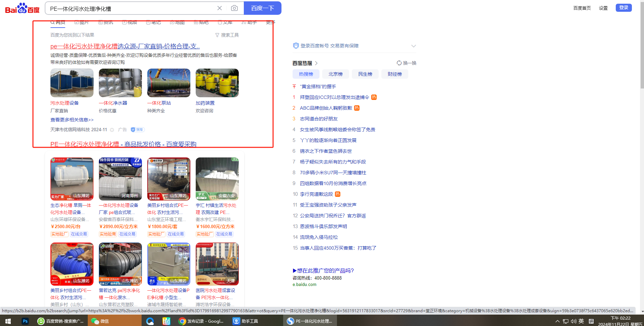Switch to the 百度营销-搜索推广 taskbar window
Image resolution: width=644 pixels, height=326 pixels.
pos(61,321)
